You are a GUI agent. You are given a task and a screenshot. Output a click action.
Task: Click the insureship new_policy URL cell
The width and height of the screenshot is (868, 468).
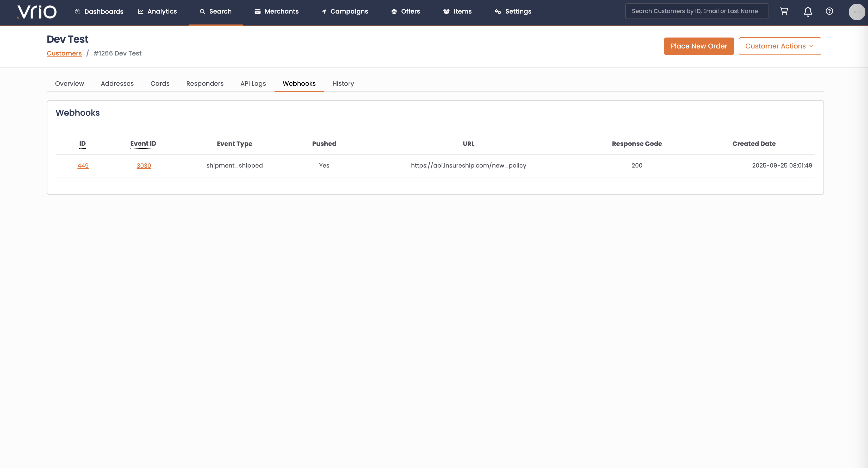pos(468,165)
